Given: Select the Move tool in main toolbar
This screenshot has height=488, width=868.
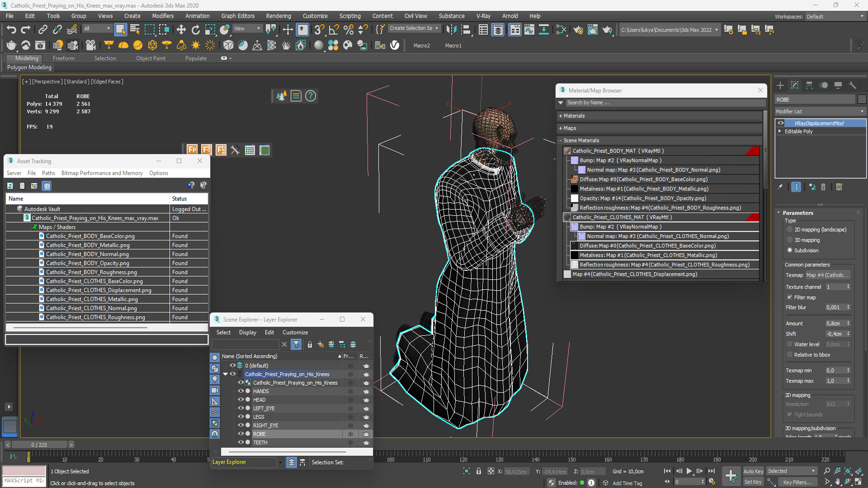Looking at the screenshot, I should [x=181, y=30].
